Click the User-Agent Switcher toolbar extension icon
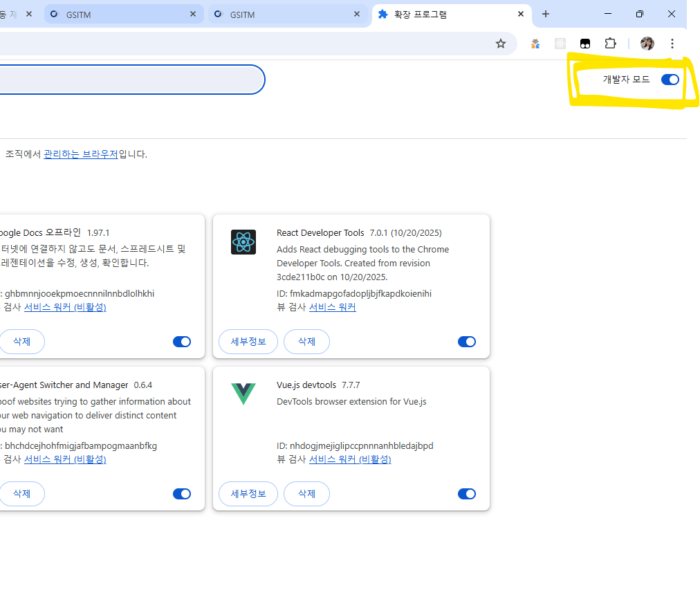This screenshot has height=590, width=700. pyautogui.click(x=535, y=44)
